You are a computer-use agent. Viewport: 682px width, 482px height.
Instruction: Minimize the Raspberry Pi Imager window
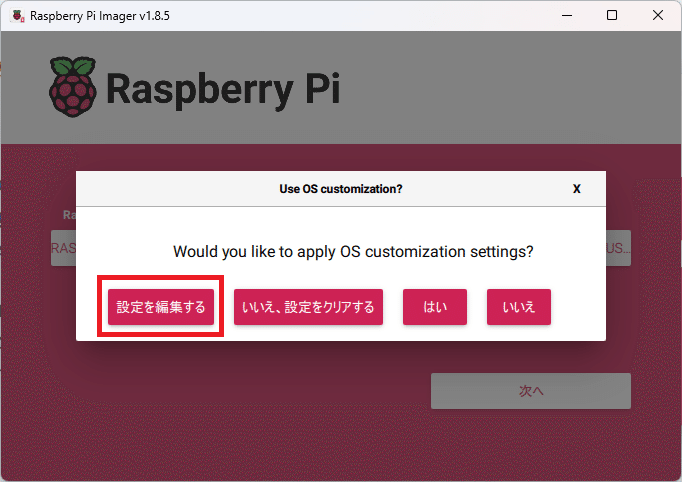567,15
